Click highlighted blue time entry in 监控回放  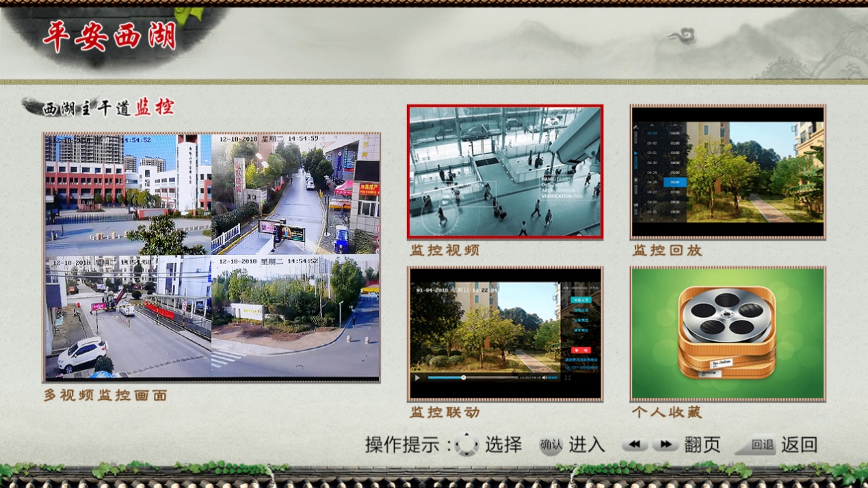click(674, 182)
